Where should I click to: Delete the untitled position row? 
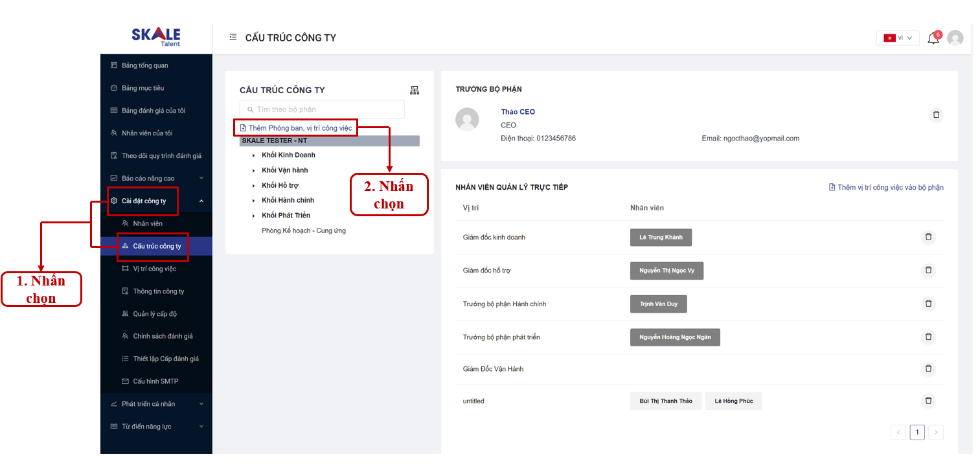tap(928, 401)
